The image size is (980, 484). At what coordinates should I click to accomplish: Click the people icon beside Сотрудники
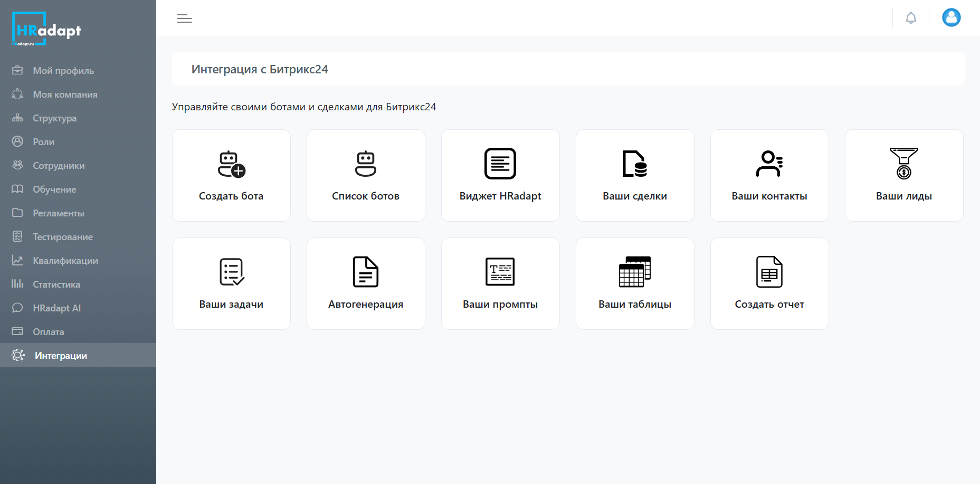[x=17, y=165]
